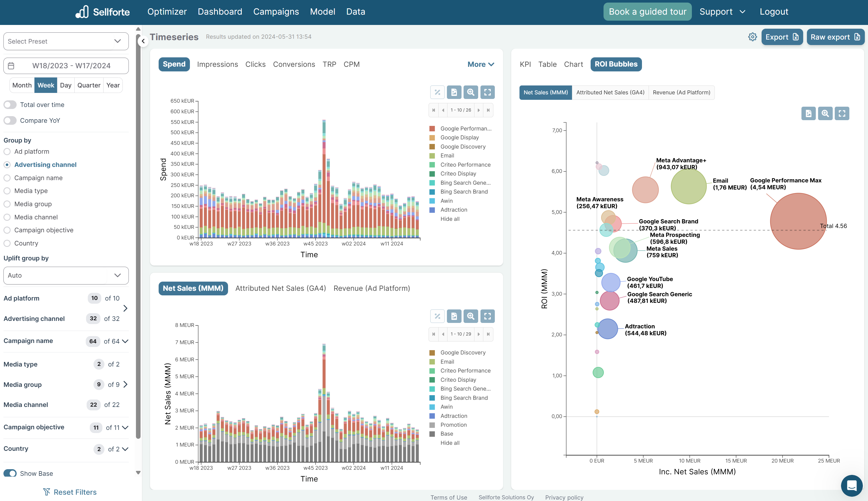Expand Country filter
Screen dimensions: 868x501
click(125, 449)
